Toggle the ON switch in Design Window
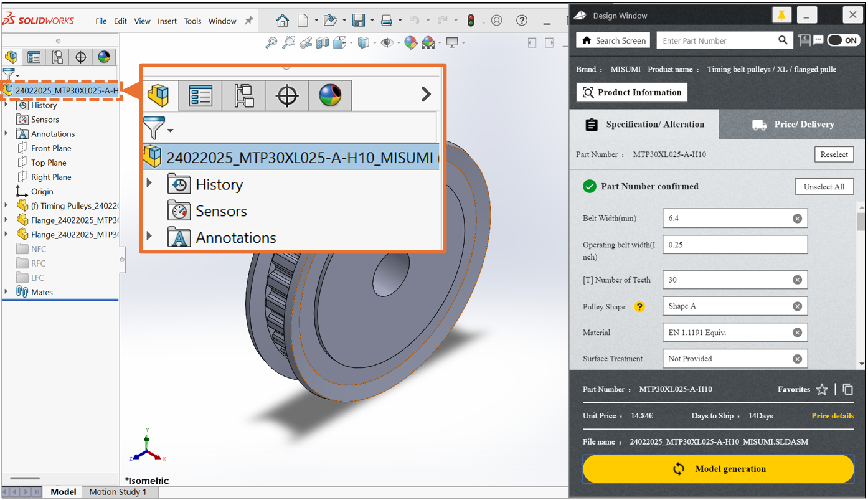 pyautogui.click(x=843, y=40)
